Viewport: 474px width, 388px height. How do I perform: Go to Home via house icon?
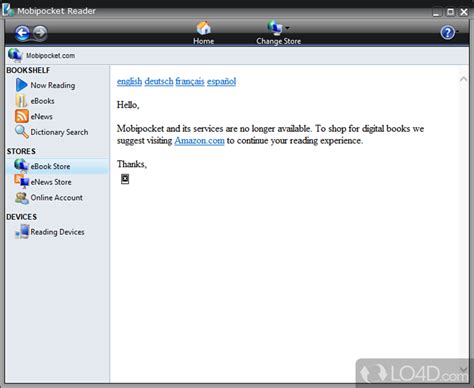pos(204,28)
